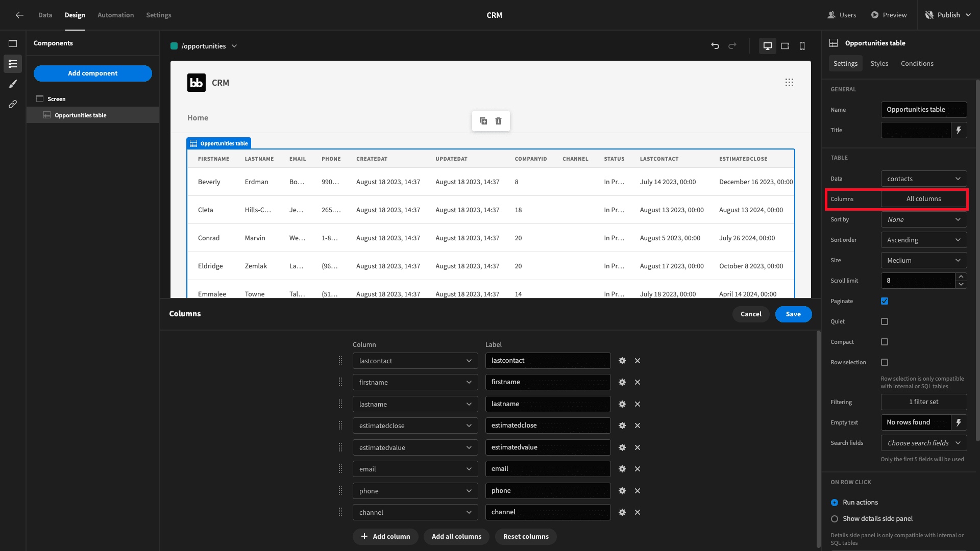Undo the last change

pos(715,46)
